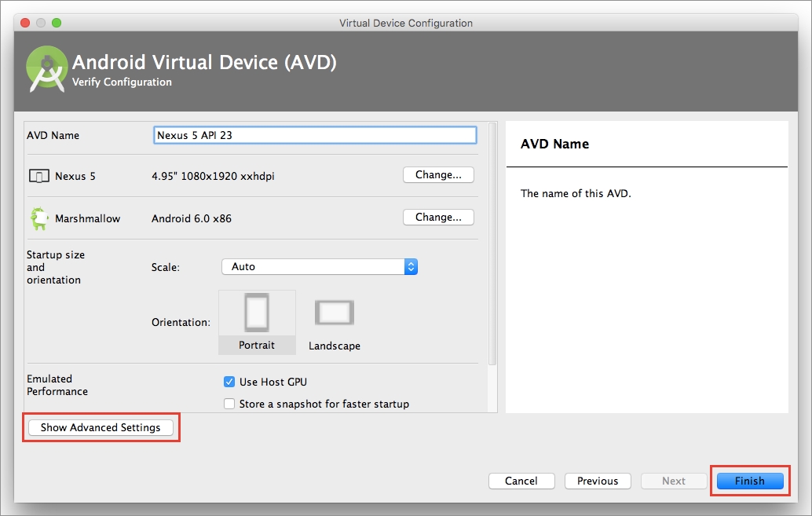Screen dimensions: 812x516
Task: Click the '4.95" 1080x1920 xxhdpi' text
Action: click(x=213, y=176)
